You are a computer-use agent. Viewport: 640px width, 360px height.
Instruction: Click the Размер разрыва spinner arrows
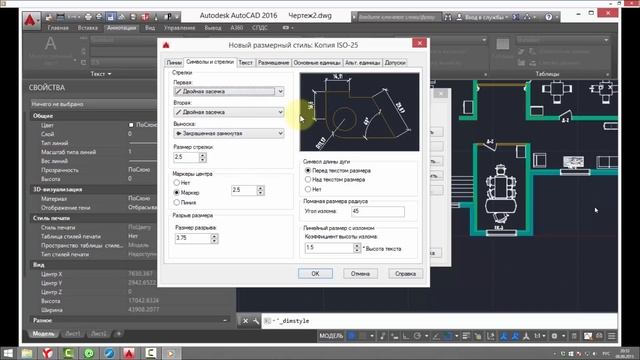click(x=214, y=238)
